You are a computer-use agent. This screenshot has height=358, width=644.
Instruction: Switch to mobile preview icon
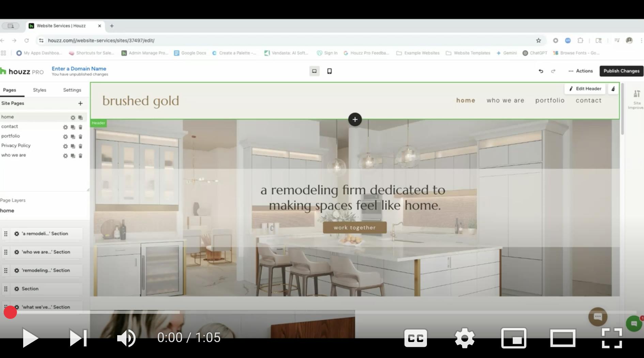pos(329,71)
